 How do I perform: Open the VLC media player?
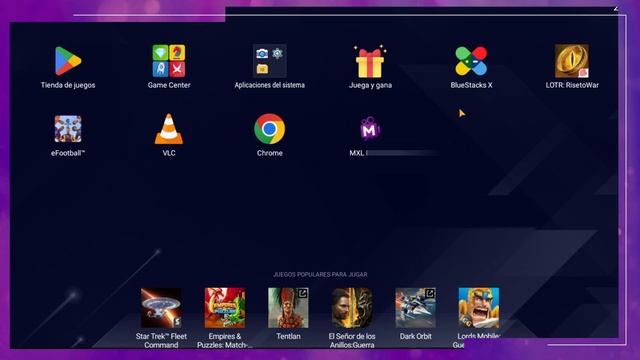click(169, 129)
